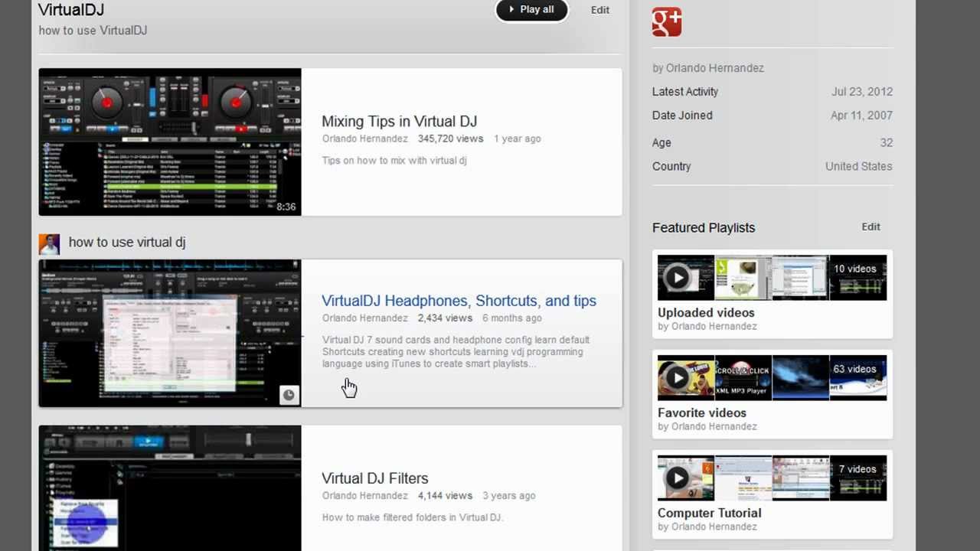Click the user avatar beside 'how to use virtual dj'
Image resolution: width=980 pixels, height=551 pixels.
coord(49,244)
